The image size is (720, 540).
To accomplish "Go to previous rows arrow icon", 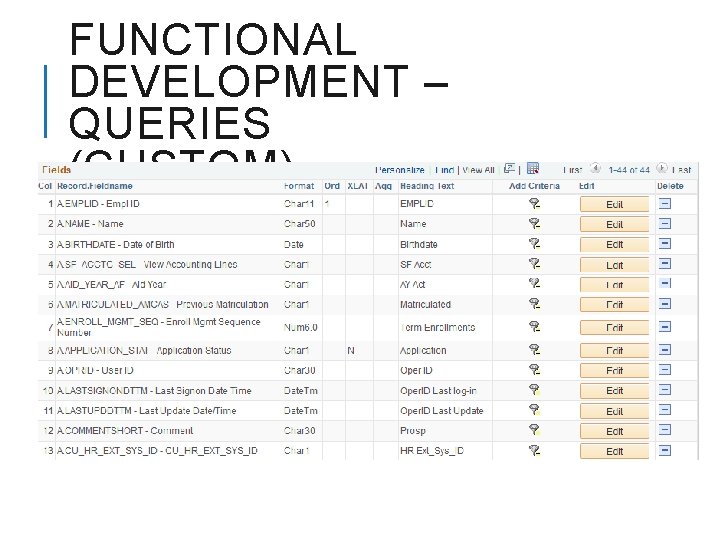I will tap(596, 168).
